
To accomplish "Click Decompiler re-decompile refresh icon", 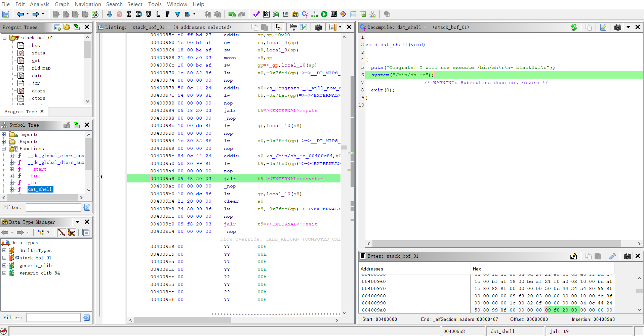I will coord(574,27).
